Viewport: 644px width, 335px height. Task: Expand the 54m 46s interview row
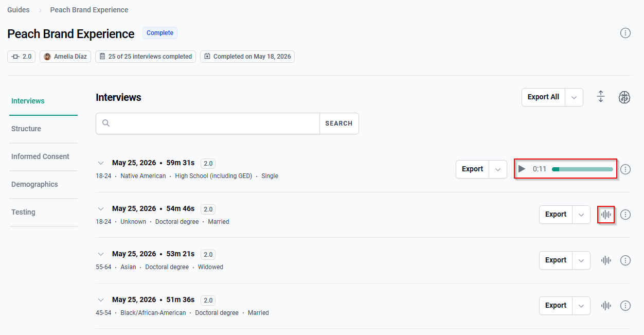pos(101,208)
